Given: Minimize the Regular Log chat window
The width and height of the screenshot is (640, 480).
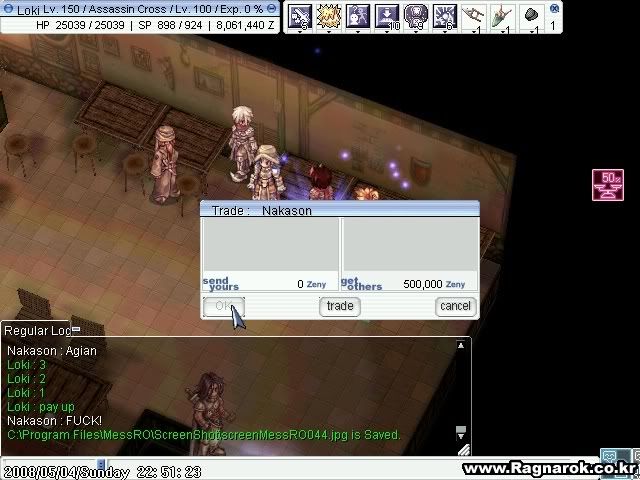Looking at the screenshot, I should pos(76,329).
